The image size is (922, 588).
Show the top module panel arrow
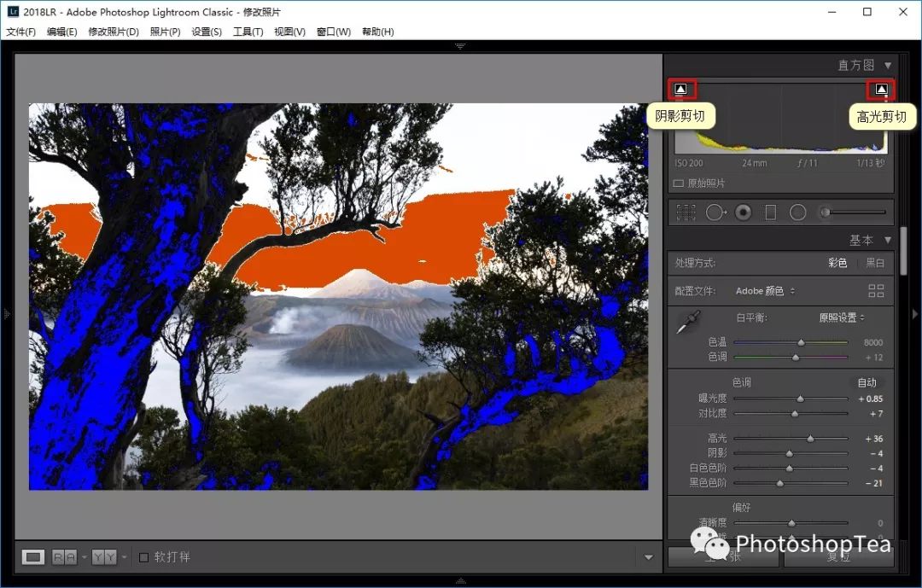460,46
